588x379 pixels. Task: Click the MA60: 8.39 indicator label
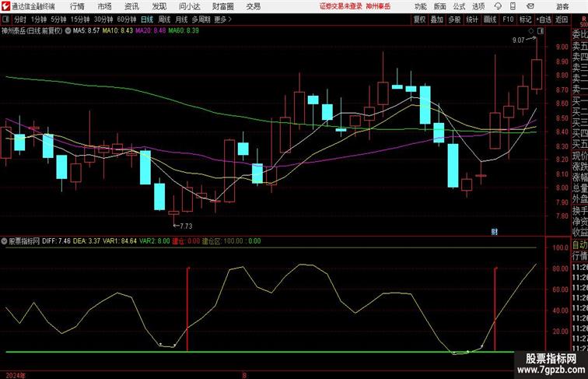[x=184, y=31]
